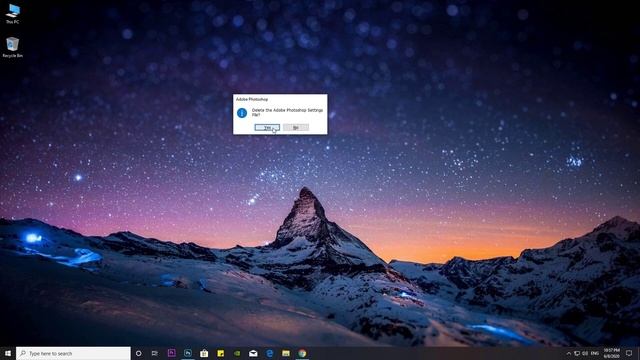Open Sticky Notes from the taskbar
This screenshot has width=640, height=360.
point(220,353)
